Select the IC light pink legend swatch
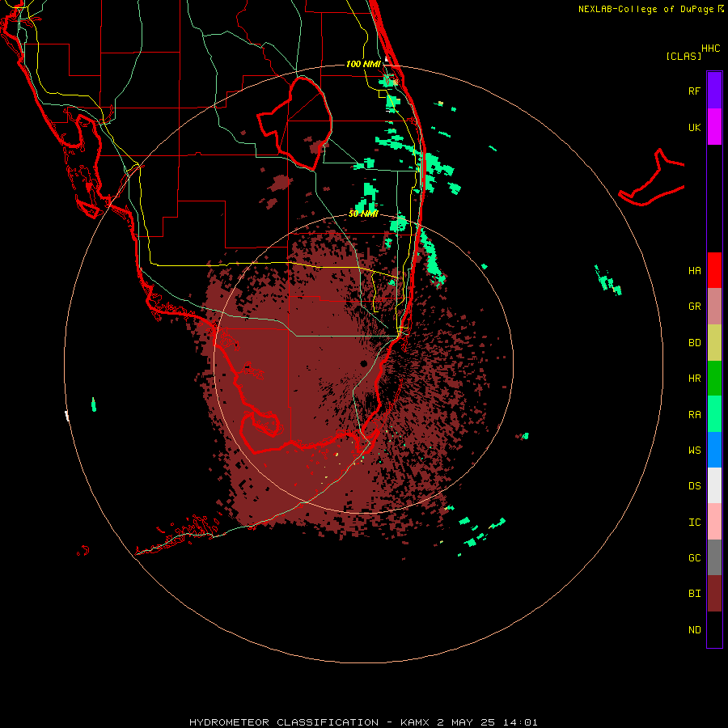The image size is (728, 728). 714,522
